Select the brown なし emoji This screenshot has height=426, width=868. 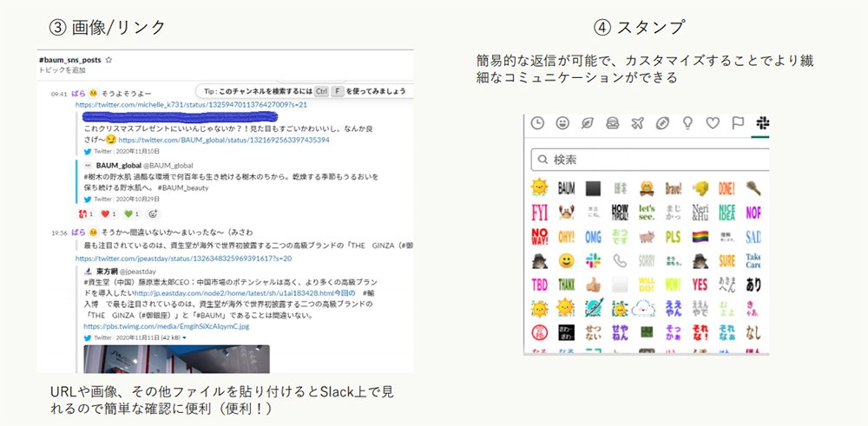point(753,332)
